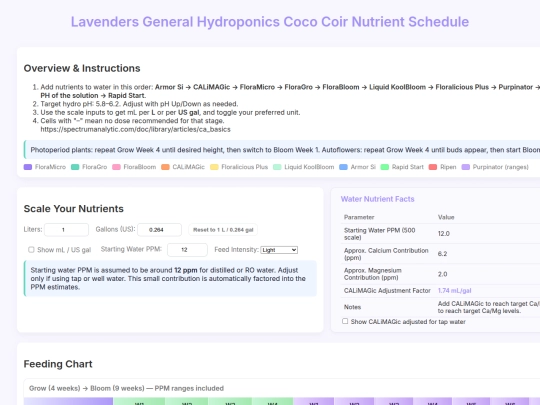This screenshot has height=405, width=540.
Task: Click the Magnesium Contribution value 2.0
Action: (x=442, y=274)
